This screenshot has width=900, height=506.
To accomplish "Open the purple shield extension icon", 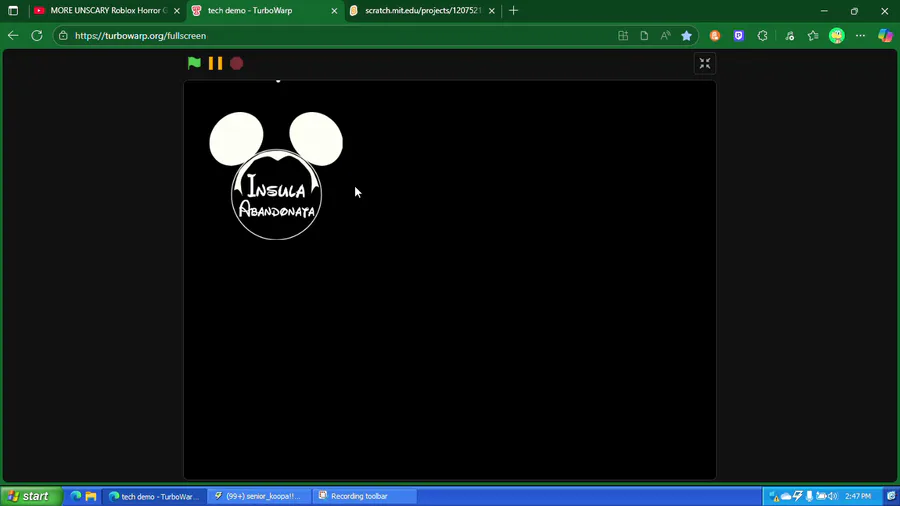I will click(739, 36).
